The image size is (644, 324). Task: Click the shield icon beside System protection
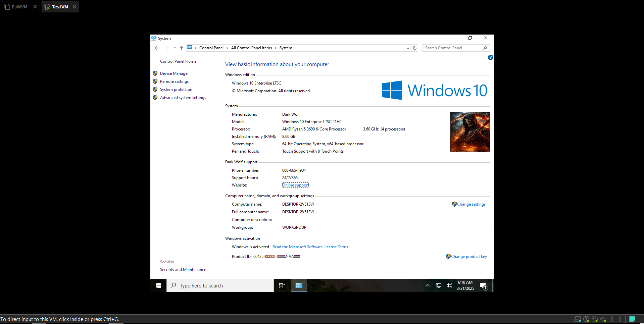point(155,89)
